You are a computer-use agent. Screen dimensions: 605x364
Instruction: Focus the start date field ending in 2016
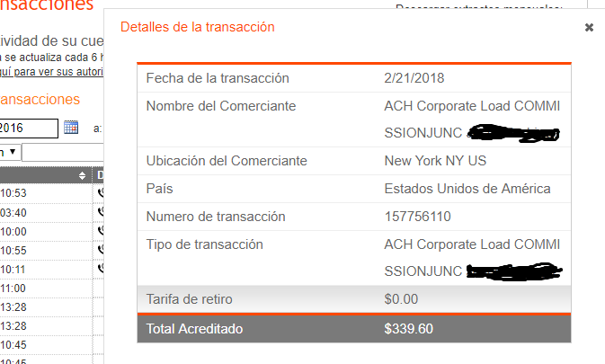[x=29, y=129]
